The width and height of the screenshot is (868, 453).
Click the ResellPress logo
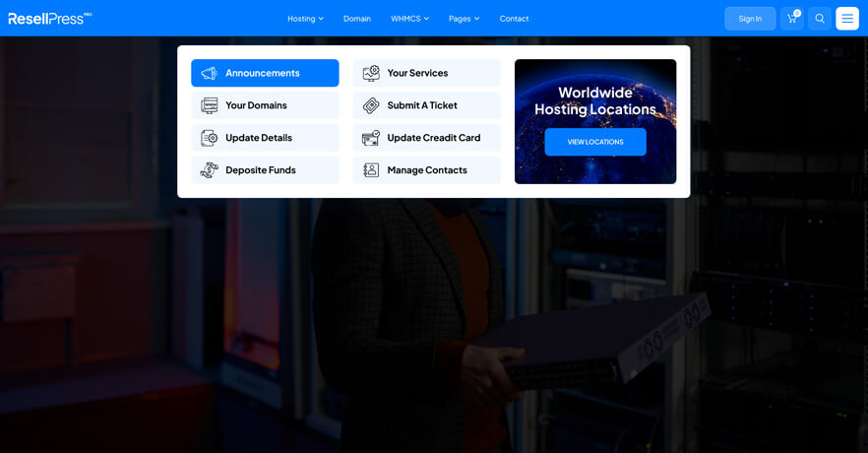click(50, 19)
